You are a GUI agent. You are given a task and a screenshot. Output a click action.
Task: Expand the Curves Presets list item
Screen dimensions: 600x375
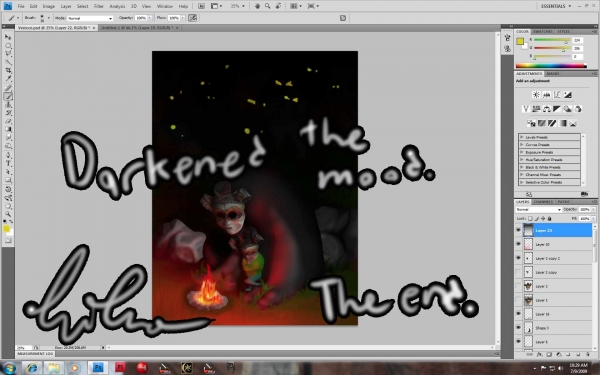click(x=549, y=145)
